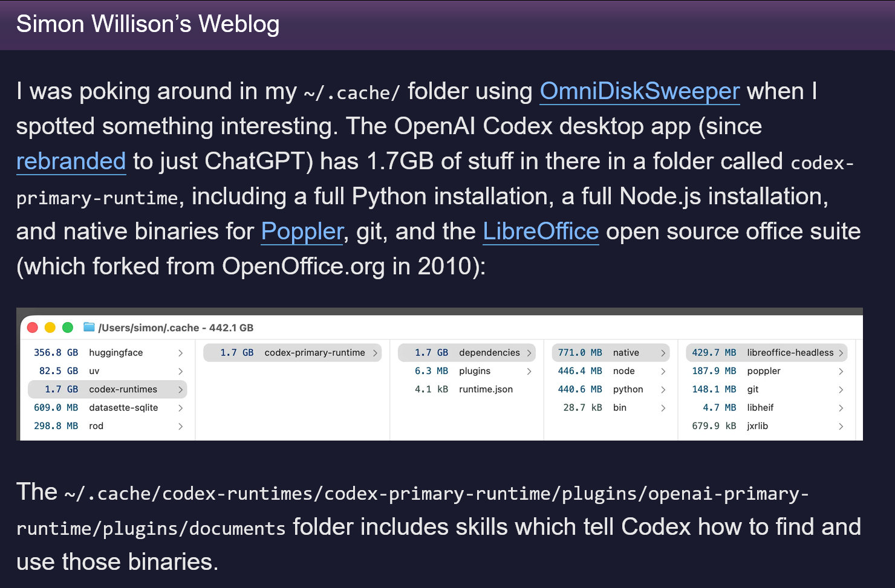The image size is (895, 588).
Task: Visit the Poppler link
Action: click(x=302, y=231)
